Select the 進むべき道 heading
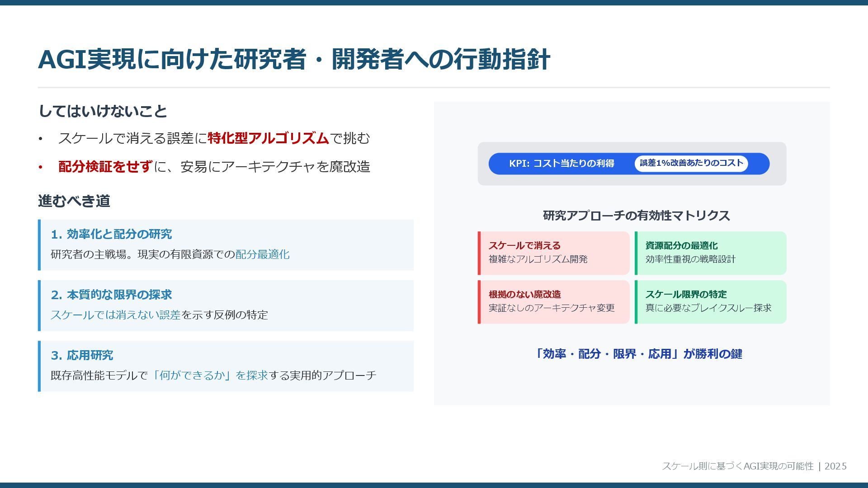Screen dimensions: 868x488 74,201
